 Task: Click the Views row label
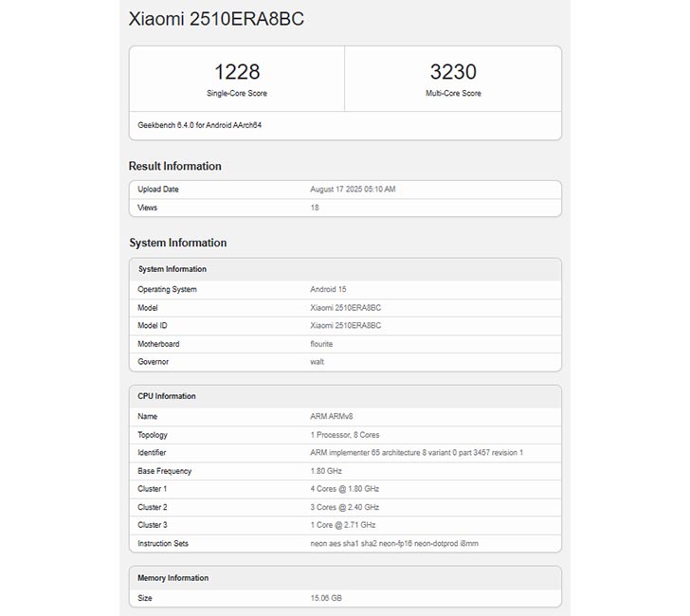pyautogui.click(x=147, y=208)
